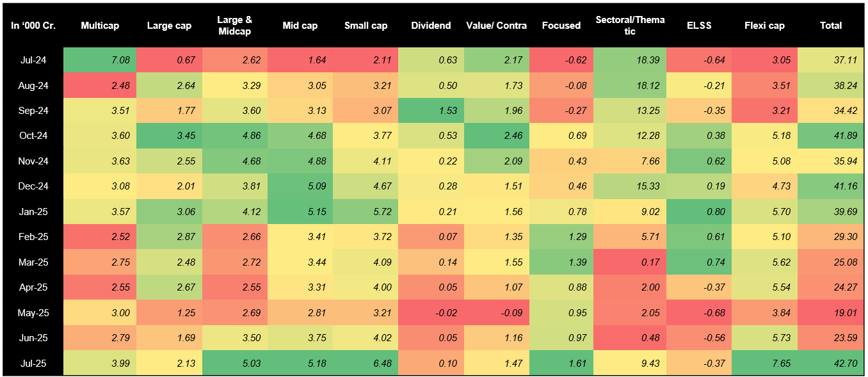The width and height of the screenshot is (868, 377).
Task: Select the Large & Midcap column header
Action: (234, 26)
